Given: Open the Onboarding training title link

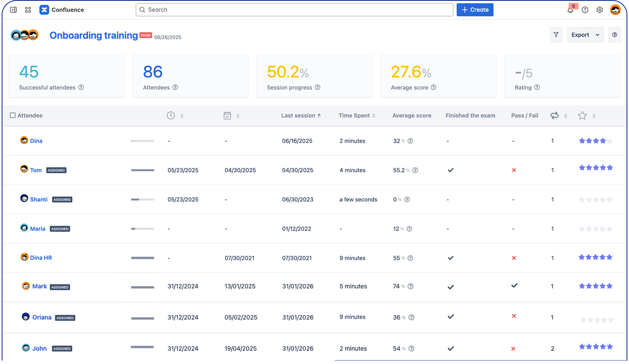Looking at the screenshot, I should point(93,35).
